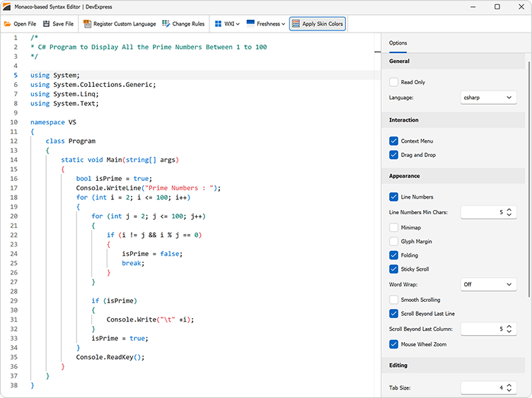The image size is (532, 398).
Task: Enable the Read Only checkbox
Action: 393,82
